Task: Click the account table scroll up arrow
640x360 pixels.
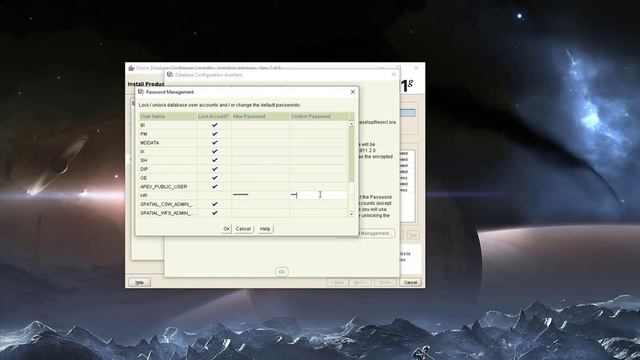Action: coord(351,124)
